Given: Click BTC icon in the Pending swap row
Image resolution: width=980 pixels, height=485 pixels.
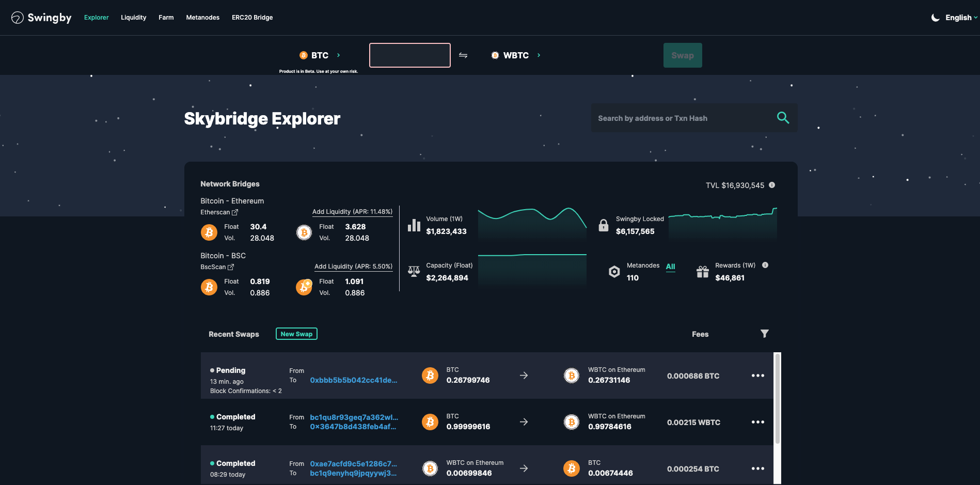Looking at the screenshot, I should (x=430, y=376).
